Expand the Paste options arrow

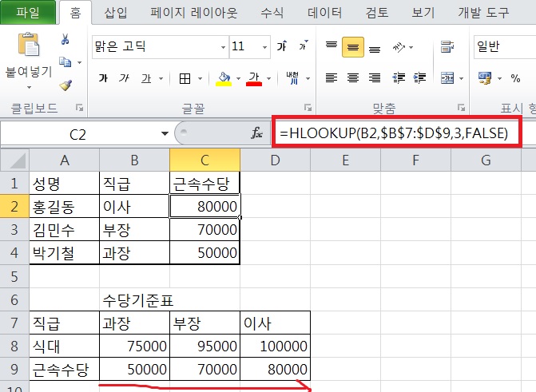[x=29, y=88]
